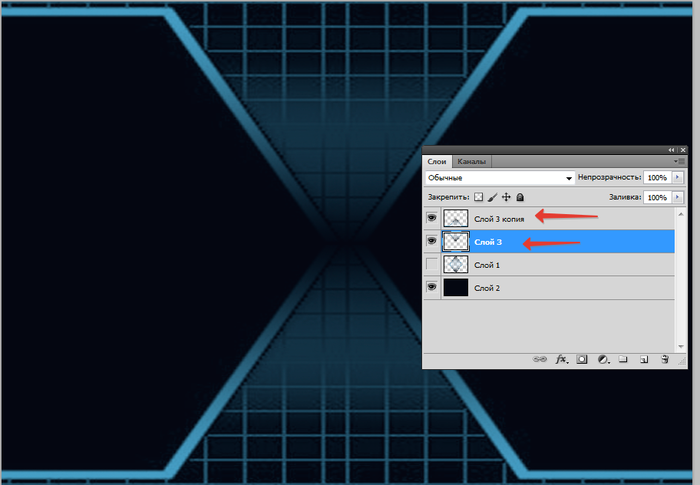This screenshot has height=485, width=700.
Task: Select layer name Слой 3
Action: pyautogui.click(x=488, y=242)
